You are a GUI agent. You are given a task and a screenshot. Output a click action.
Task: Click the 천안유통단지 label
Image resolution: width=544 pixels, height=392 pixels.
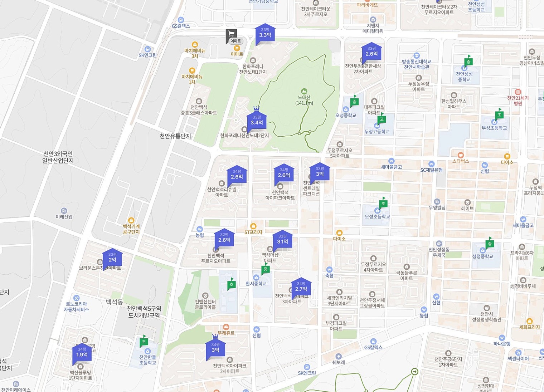[175, 136]
